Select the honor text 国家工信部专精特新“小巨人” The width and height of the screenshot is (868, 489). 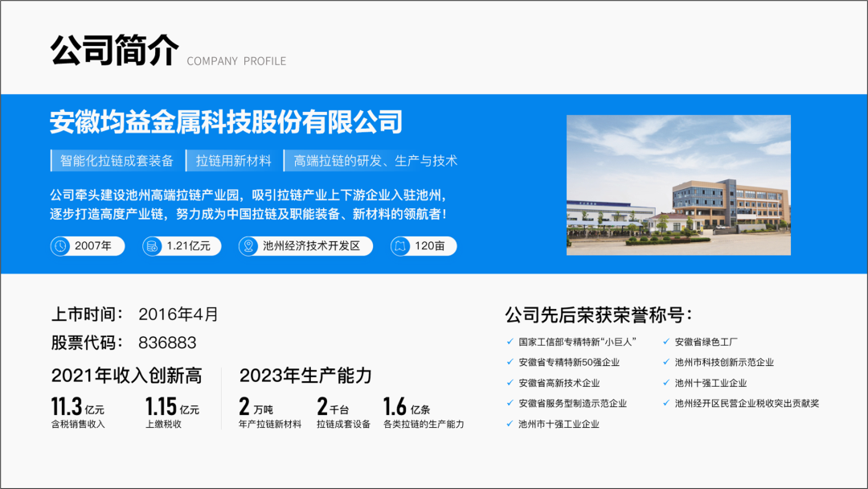(x=577, y=342)
